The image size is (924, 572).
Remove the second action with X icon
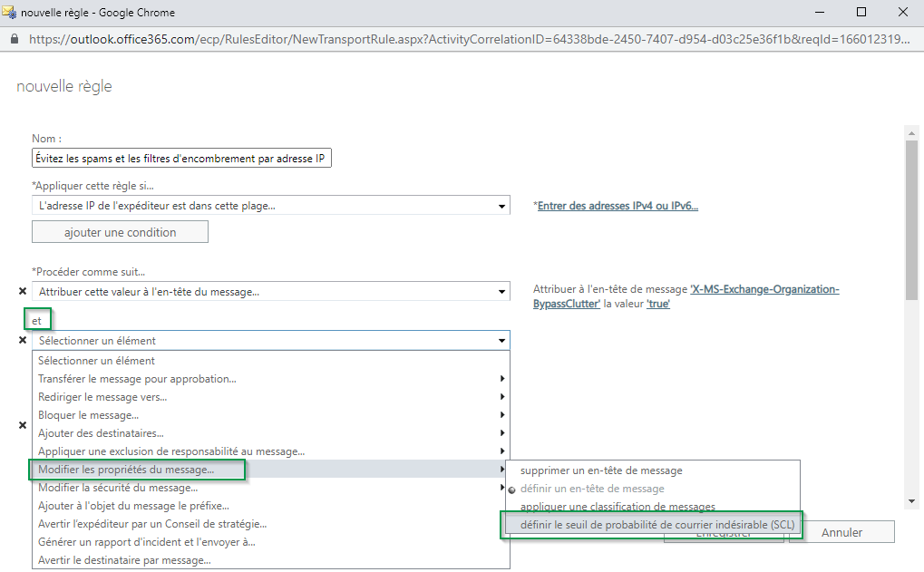(x=23, y=341)
